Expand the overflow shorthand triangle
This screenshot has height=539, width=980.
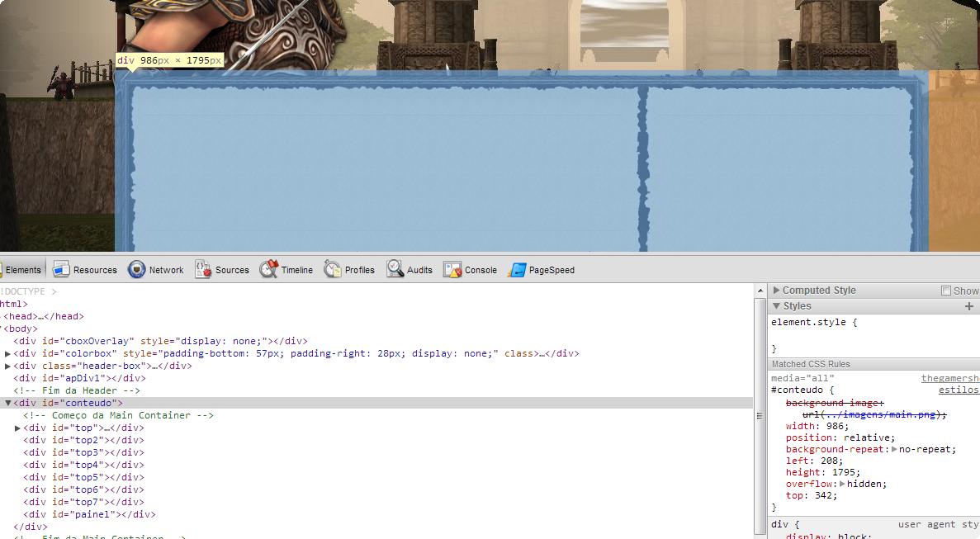coord(842,484)
